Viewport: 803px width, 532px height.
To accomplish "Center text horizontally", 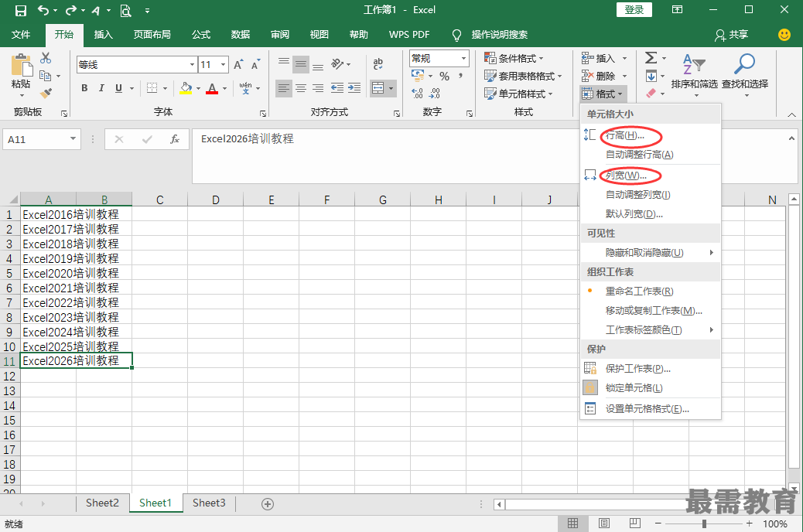I will point(301,88).
